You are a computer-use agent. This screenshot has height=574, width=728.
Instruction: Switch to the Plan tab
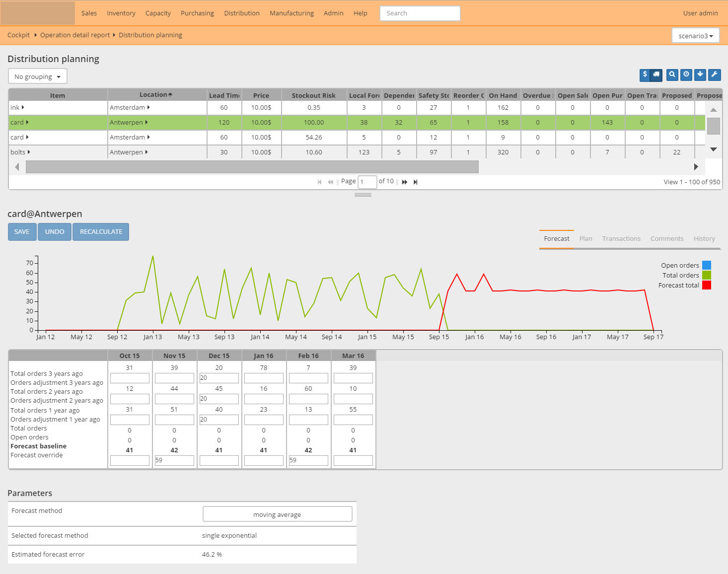click(x=586, y=238)
